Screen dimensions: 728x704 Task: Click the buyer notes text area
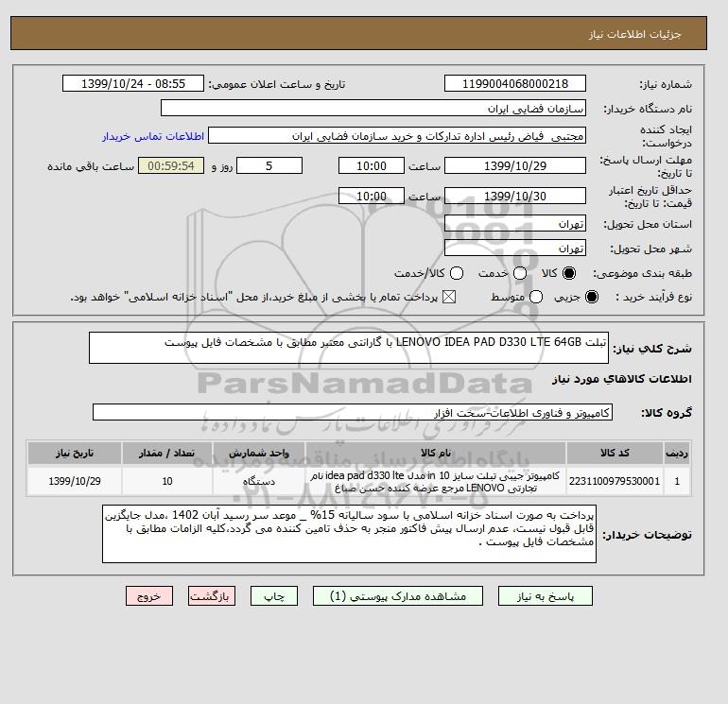[x=349, y=534]
